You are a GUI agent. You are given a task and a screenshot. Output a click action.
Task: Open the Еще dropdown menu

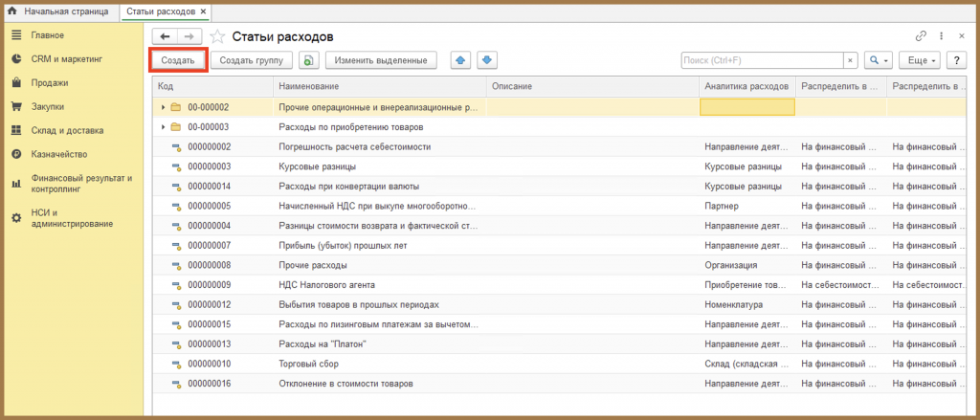coord(920,60)
